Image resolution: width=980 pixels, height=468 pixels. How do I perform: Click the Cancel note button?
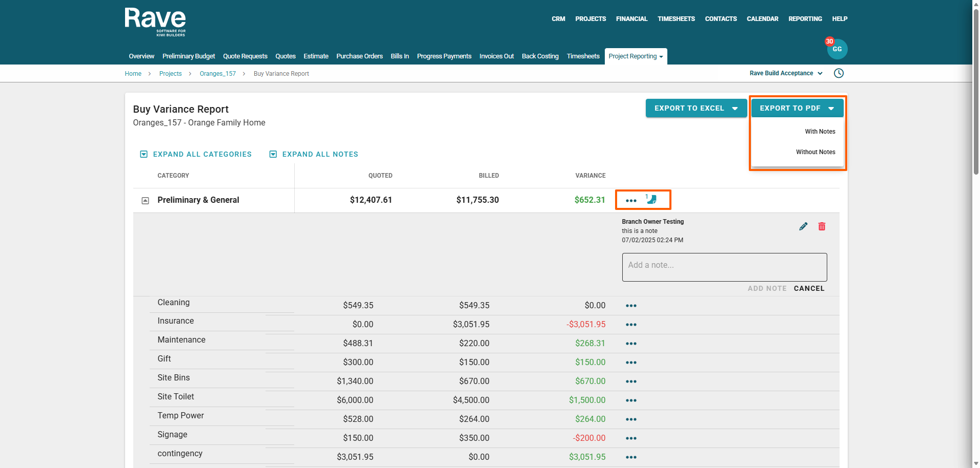[809, 288]
